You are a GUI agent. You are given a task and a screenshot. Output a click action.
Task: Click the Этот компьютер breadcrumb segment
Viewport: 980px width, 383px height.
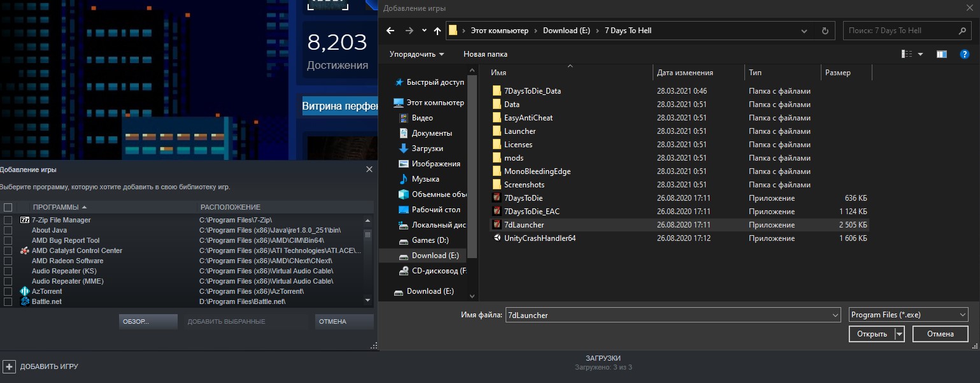click(500, 31)
